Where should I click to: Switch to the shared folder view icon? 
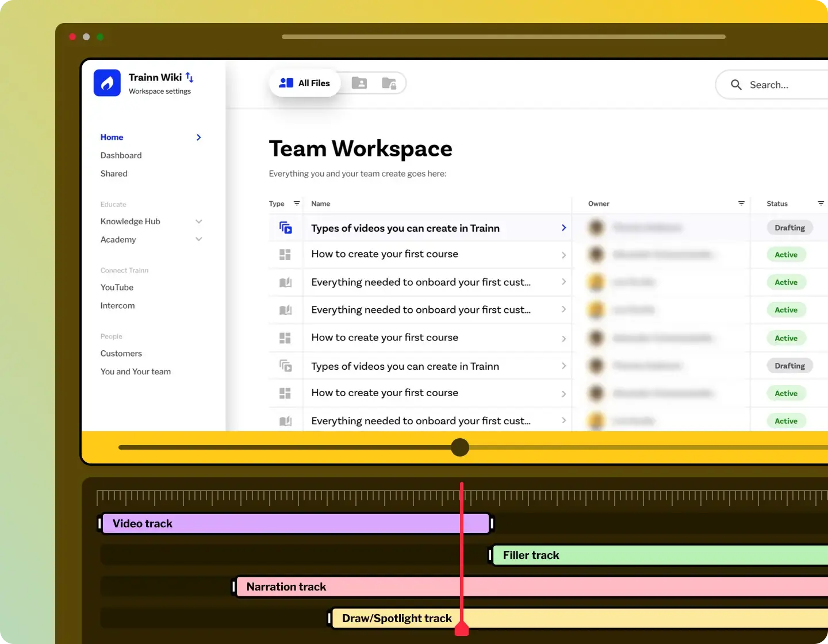click(x=359, y=83)
